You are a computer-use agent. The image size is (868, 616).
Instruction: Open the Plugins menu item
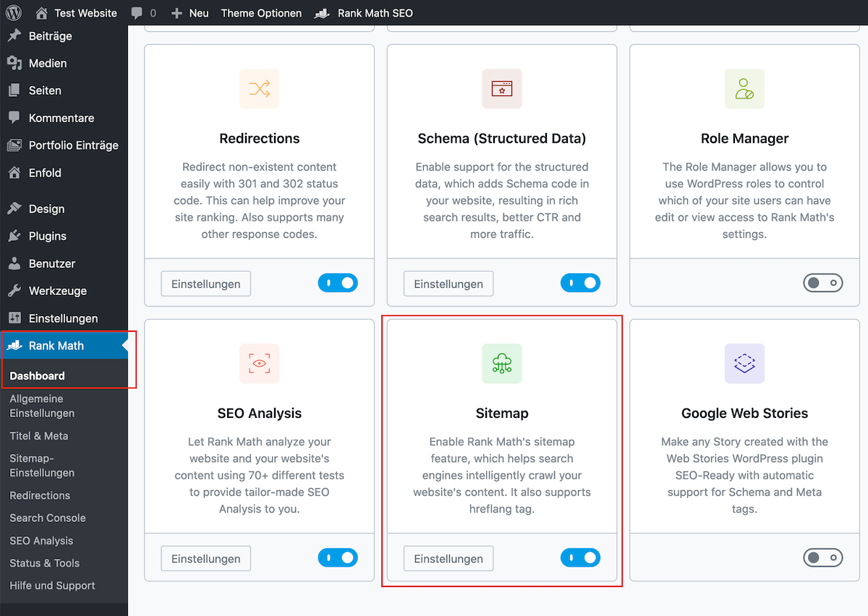tap(48, 236)
